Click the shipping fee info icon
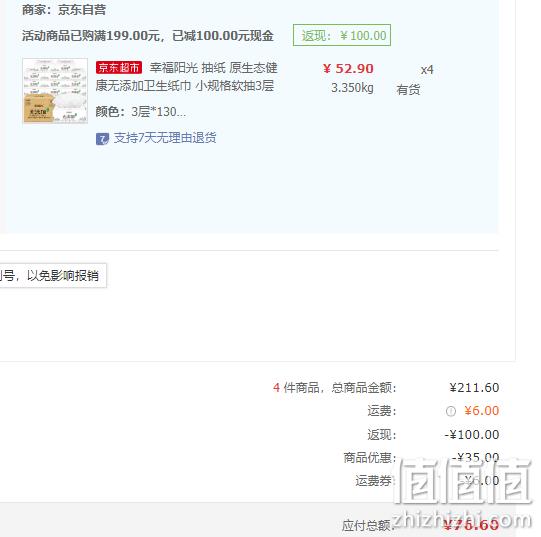541x537 pixels. click(451, 411)
